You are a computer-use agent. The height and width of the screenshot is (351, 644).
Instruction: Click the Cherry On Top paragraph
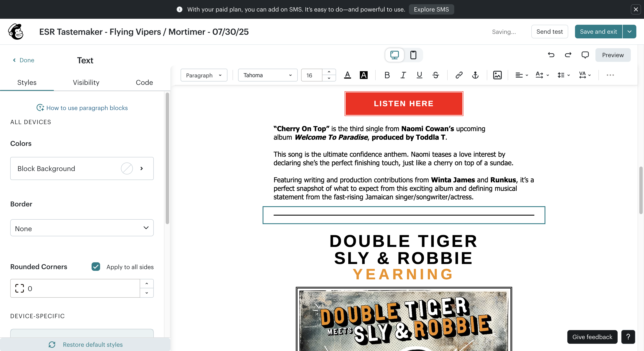pos(379,133)
